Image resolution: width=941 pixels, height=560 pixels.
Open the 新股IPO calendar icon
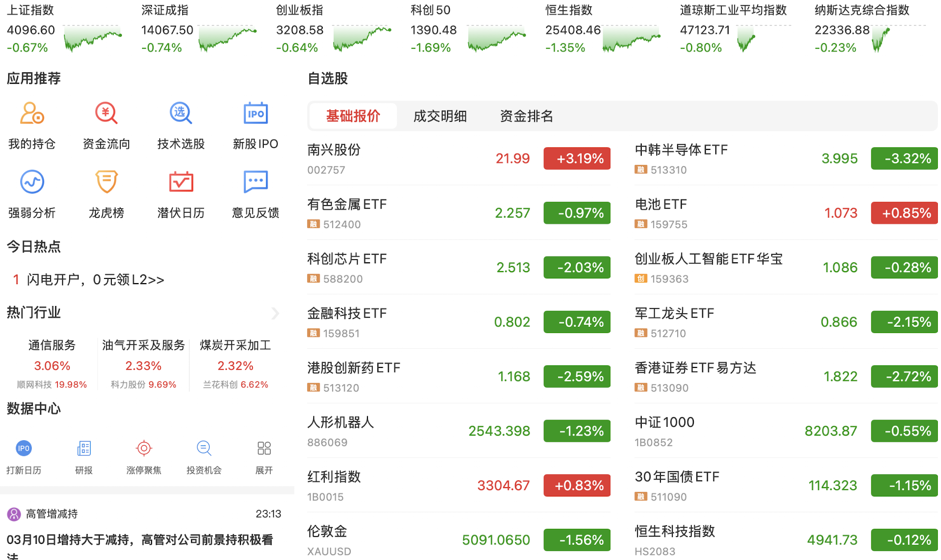point(256,113)
